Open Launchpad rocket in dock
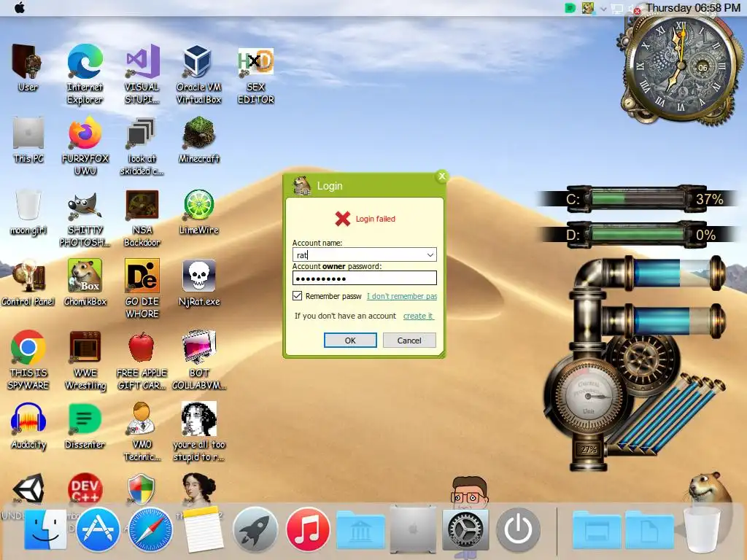The width and height of the screenshot is (747, 560). pyautogui.click(x=255, y=529)
